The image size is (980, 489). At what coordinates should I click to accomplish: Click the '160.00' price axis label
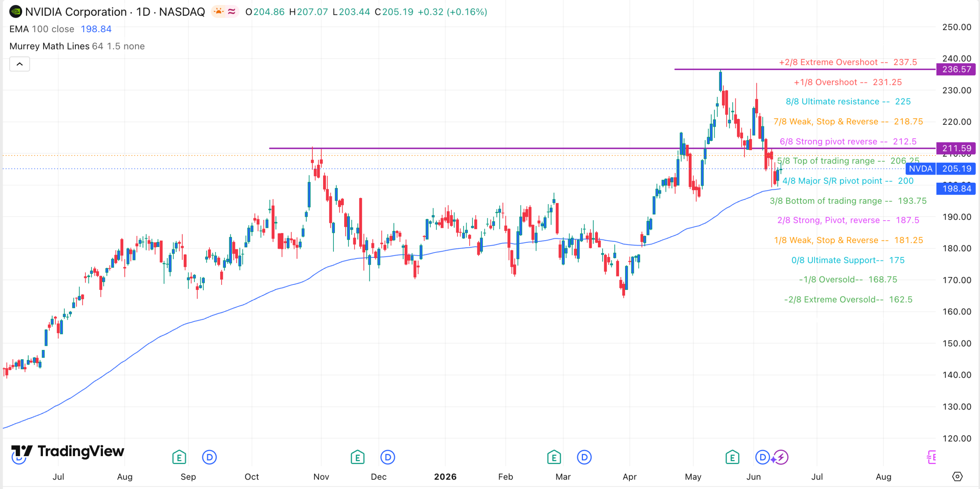pyautogui.click(x=957, y=312)
